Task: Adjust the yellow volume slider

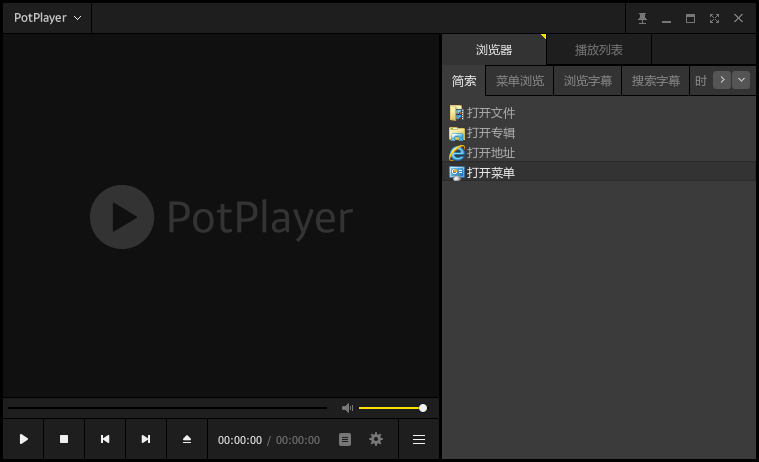Action: coord(392,408)
